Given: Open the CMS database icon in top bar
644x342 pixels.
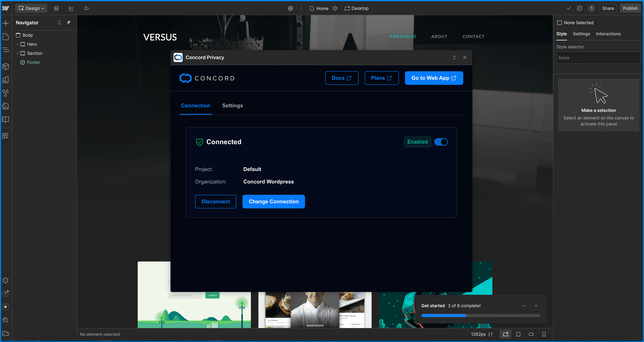Looking at the screenshot, I should 56,8.
